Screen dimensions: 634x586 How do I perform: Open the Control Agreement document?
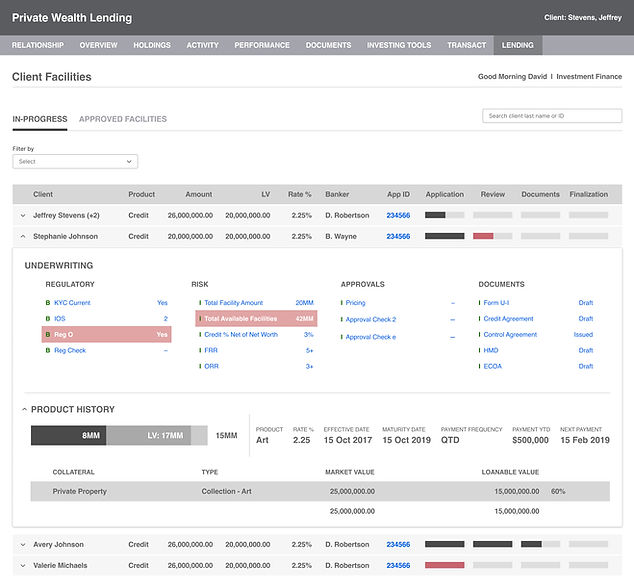tap(510, 334)
